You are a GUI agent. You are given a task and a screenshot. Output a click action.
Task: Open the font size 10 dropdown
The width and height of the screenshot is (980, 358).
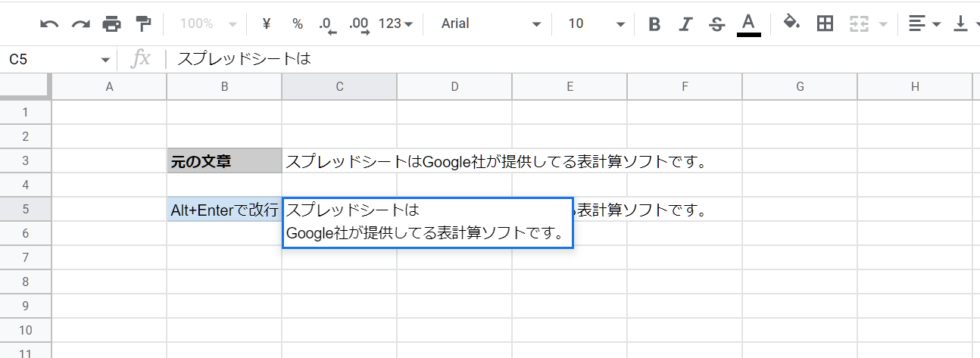[x=596, y=23]
